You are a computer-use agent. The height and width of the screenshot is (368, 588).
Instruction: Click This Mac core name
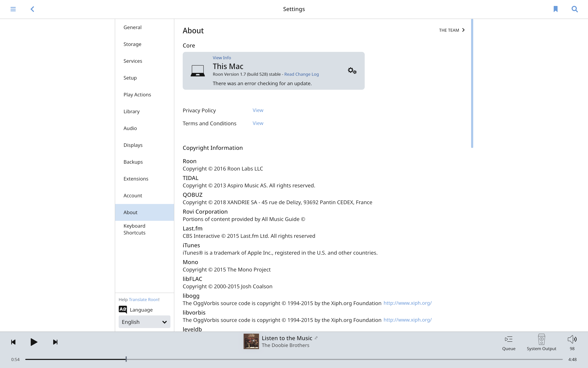(x=228, y=66)
